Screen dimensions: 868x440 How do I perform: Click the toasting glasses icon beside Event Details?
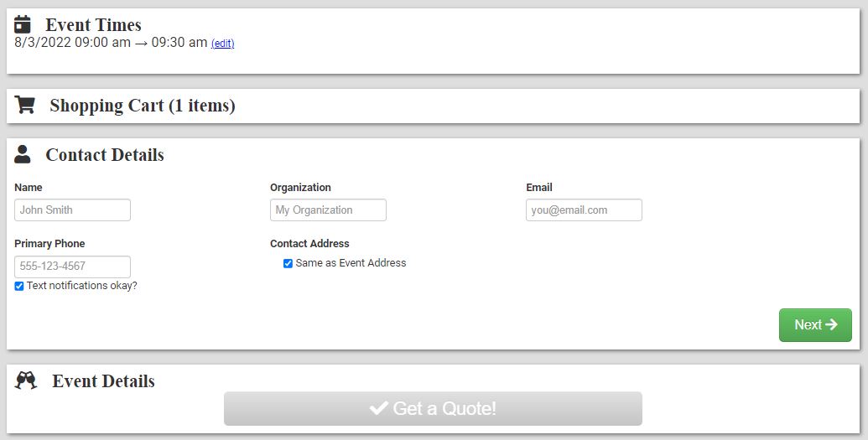point(26,380)
